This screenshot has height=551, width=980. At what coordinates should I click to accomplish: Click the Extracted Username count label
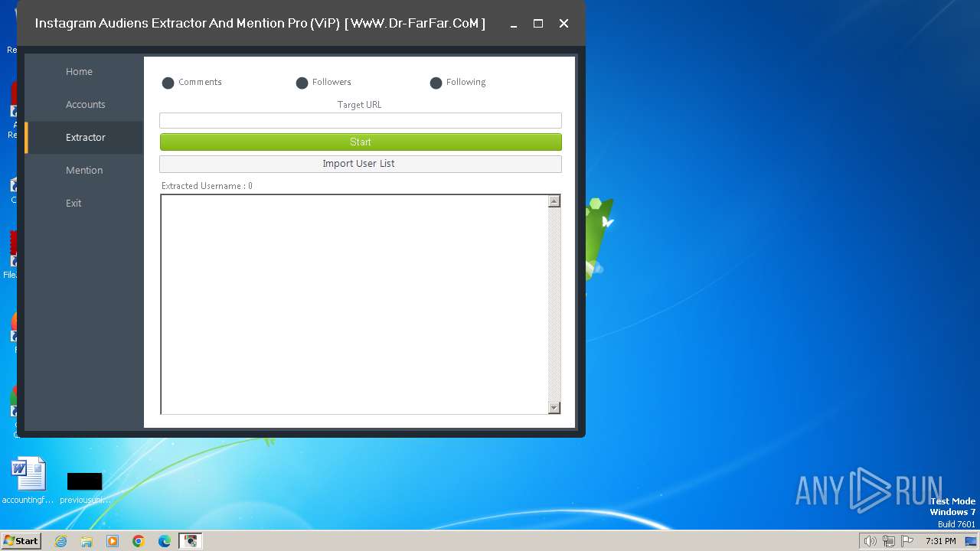207,186
